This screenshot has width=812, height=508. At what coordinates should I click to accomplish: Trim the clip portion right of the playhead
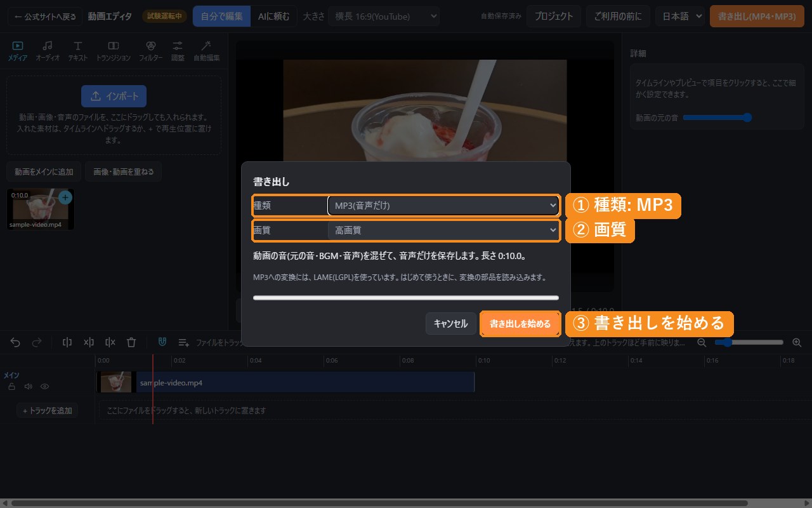(110, 342)
